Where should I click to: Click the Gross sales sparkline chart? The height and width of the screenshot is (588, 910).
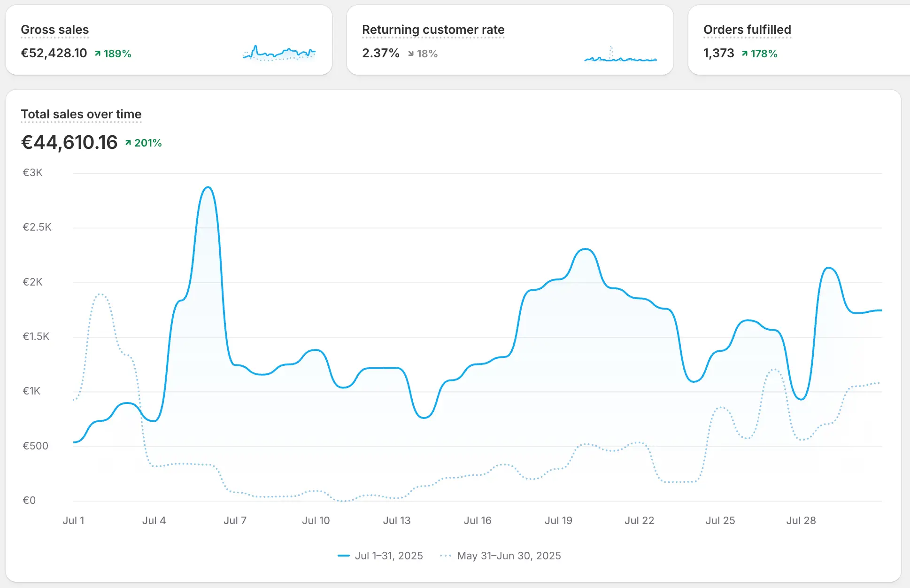tap(279, 53)
